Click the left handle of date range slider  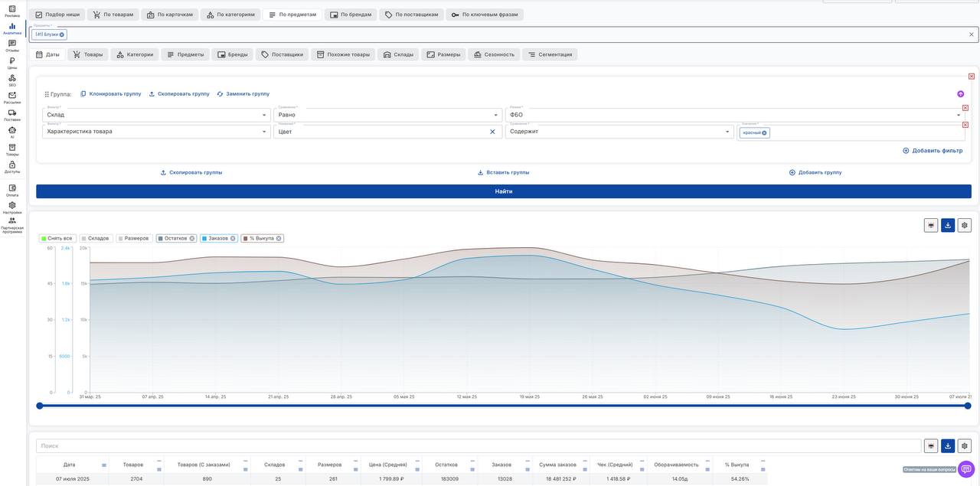tap(40, 406)
